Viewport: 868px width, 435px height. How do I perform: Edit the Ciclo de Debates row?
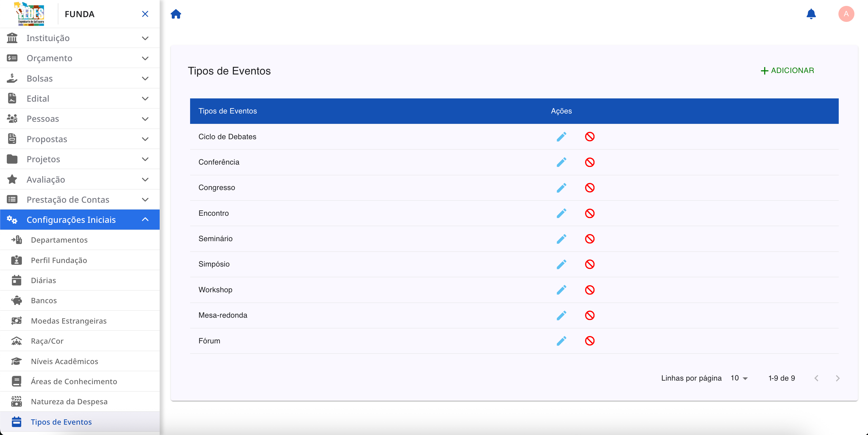pyautogui.click(x=561, y=137)
